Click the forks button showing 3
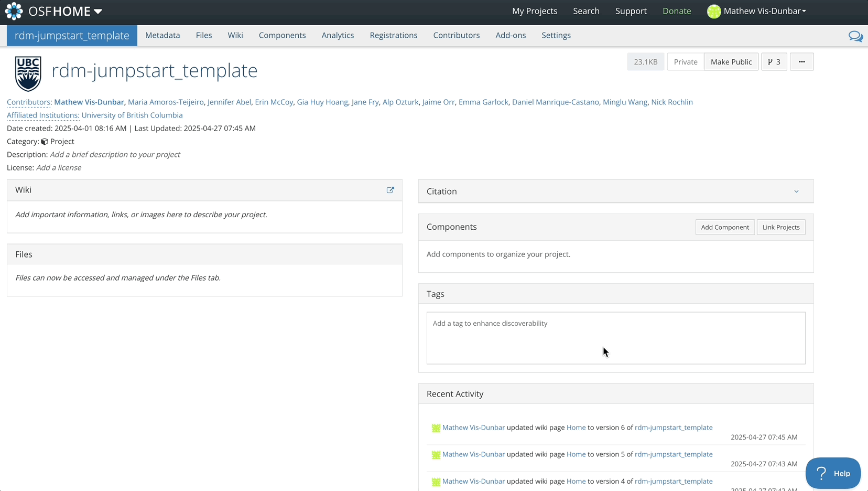This screenshot has height=491, width=868. (x=774, y=62)
